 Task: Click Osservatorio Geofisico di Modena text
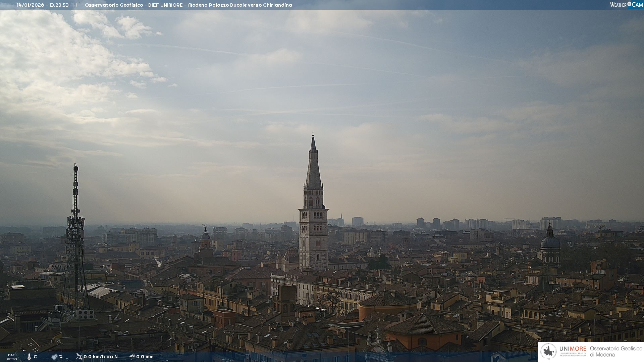pyautogui.click(x=616, y=352)
